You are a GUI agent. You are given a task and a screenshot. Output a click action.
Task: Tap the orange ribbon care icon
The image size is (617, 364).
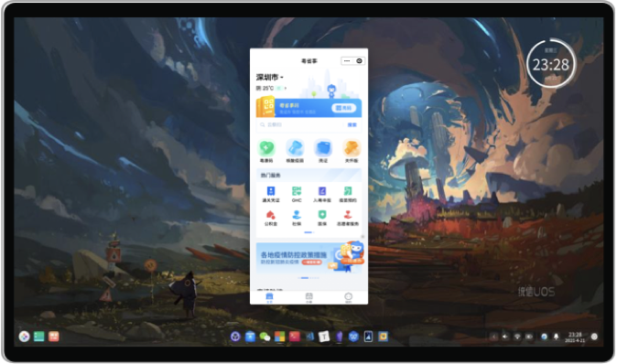click(351, 148)
